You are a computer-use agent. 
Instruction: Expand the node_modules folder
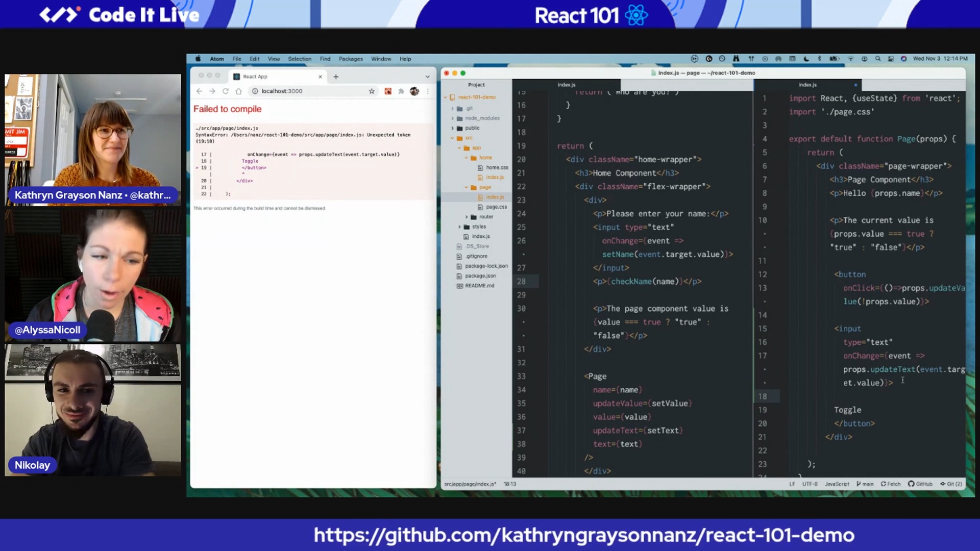[x=453, y=118]
